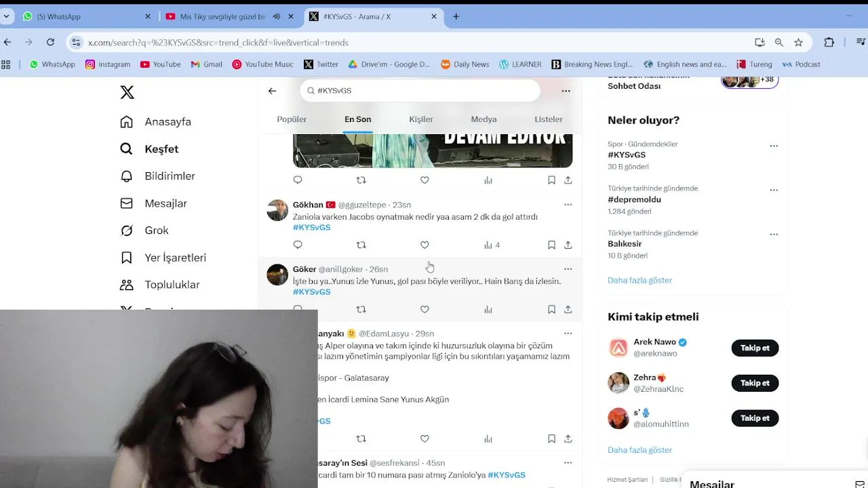Viewport: 868px width, 488px height.
Task: Click #KYSvGS hashtag in Göker's tweet
Action: pyautogui.click(x=312, y=291)
